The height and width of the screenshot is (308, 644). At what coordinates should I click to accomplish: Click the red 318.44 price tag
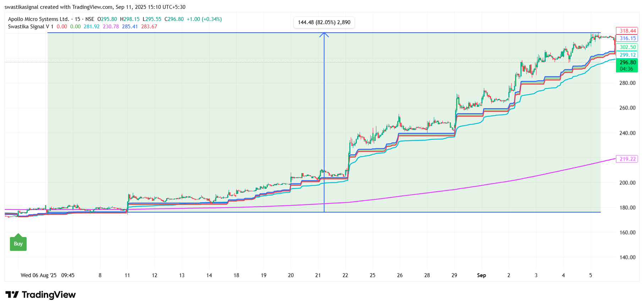[x=627, y=31]
